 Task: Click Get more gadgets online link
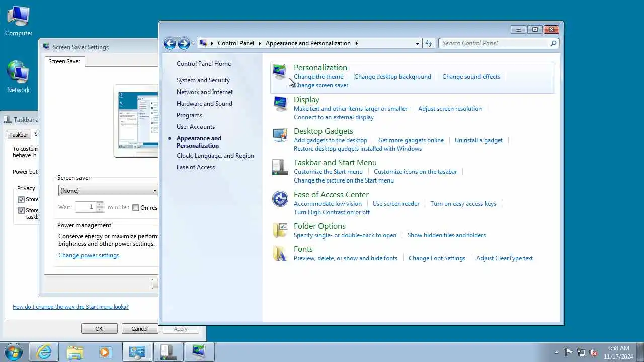tap(411, 140)
